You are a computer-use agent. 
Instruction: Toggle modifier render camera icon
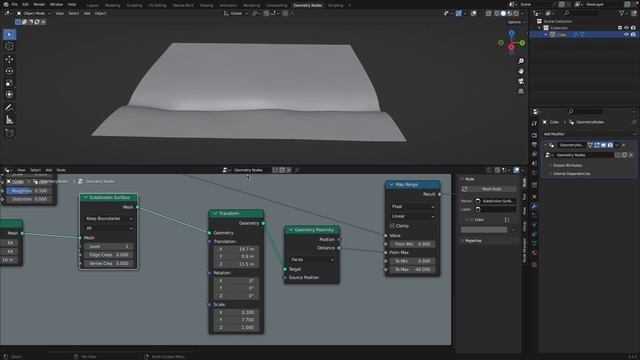[x=610, y=145]
